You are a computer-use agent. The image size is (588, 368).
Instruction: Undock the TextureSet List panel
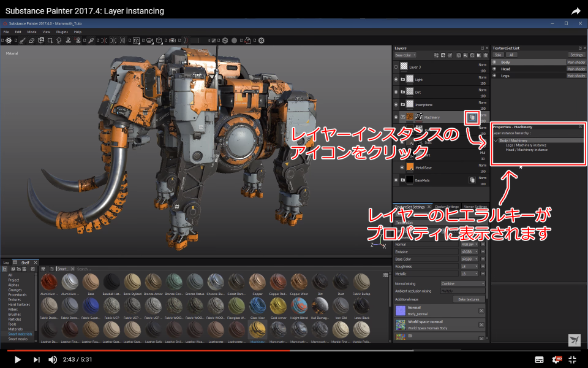pos(580,48)
